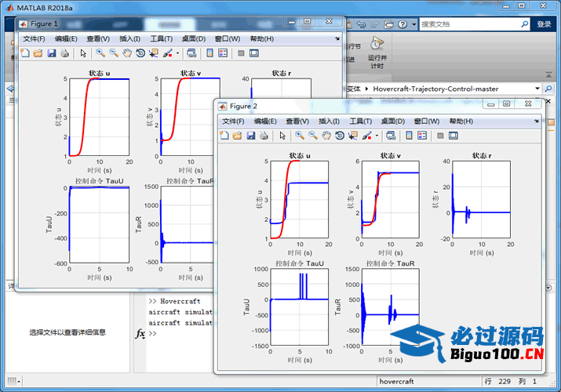
Task: Toggle Zoom In tool in Figure 1 toolbar
Action: [x=100, y=53]
